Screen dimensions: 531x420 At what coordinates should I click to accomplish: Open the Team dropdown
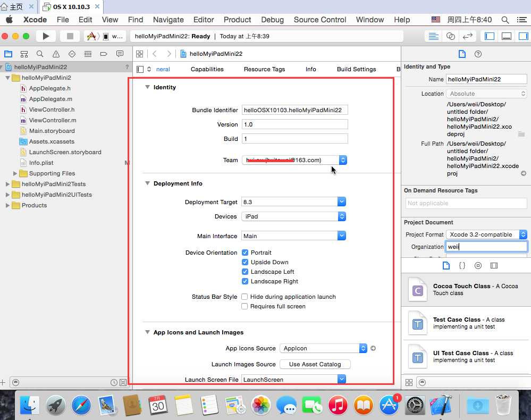[x=294, y=160]
